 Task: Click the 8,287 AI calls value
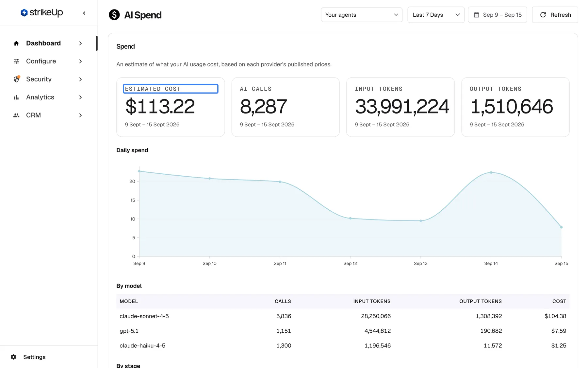coord(263,107)
